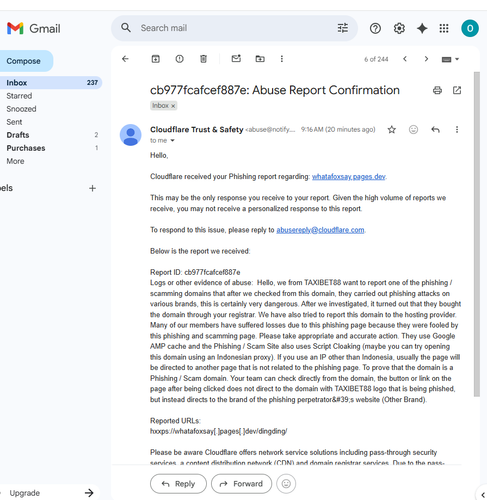Open the whatafoxsay.pages.dev link

[x=349, y=177]
